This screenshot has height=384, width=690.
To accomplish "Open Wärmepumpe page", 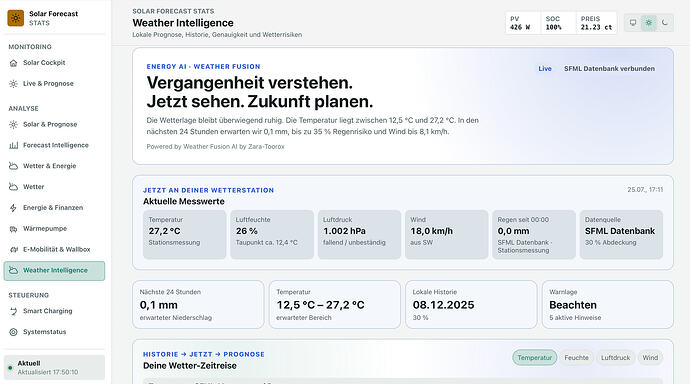I will pos(54,229).
